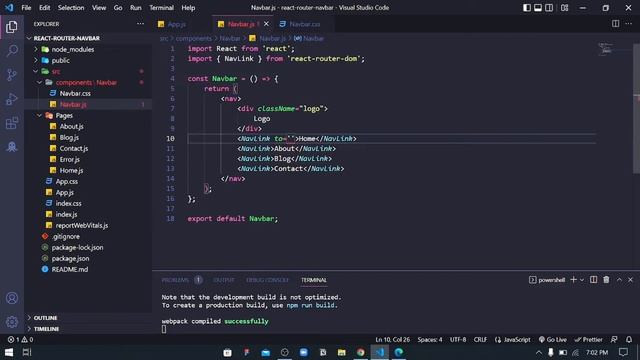Open Windows Start menu

coord(9,352)
